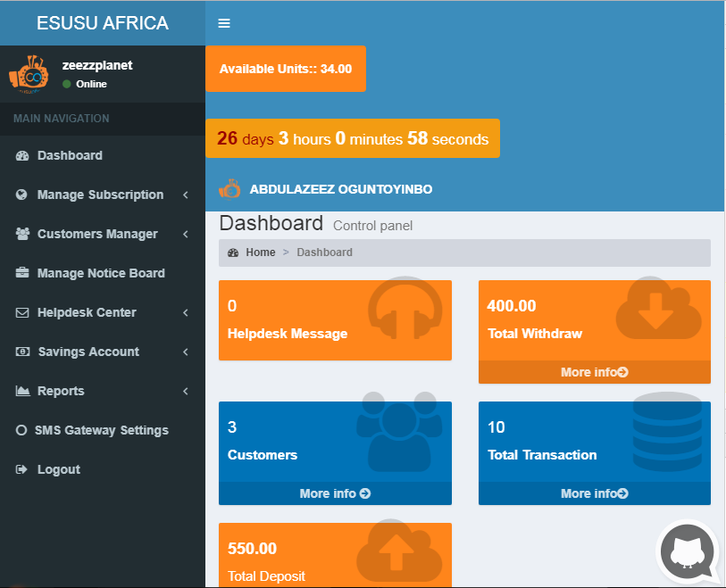Click the Savings Account money icon

22,352
